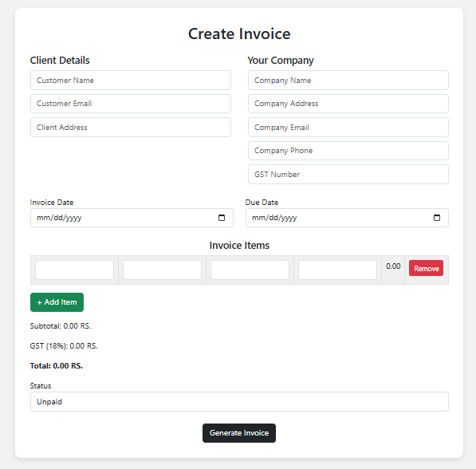Click the Customer Name field
This screenshot has height=469, width=476.
(x=131, y=81)
